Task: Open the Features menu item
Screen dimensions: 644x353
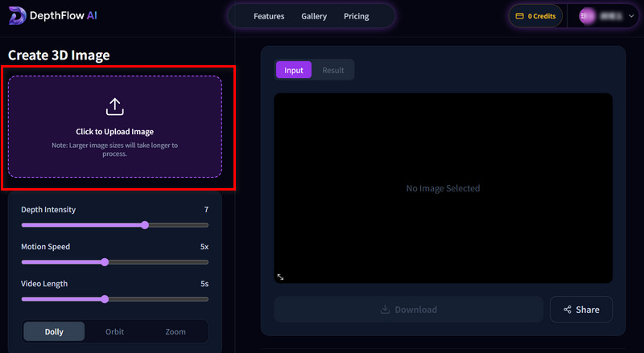Action: pos(269,16)
